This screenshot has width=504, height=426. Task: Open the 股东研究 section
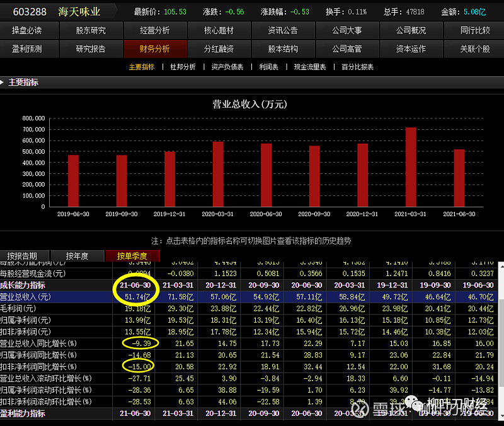point(92,30)
